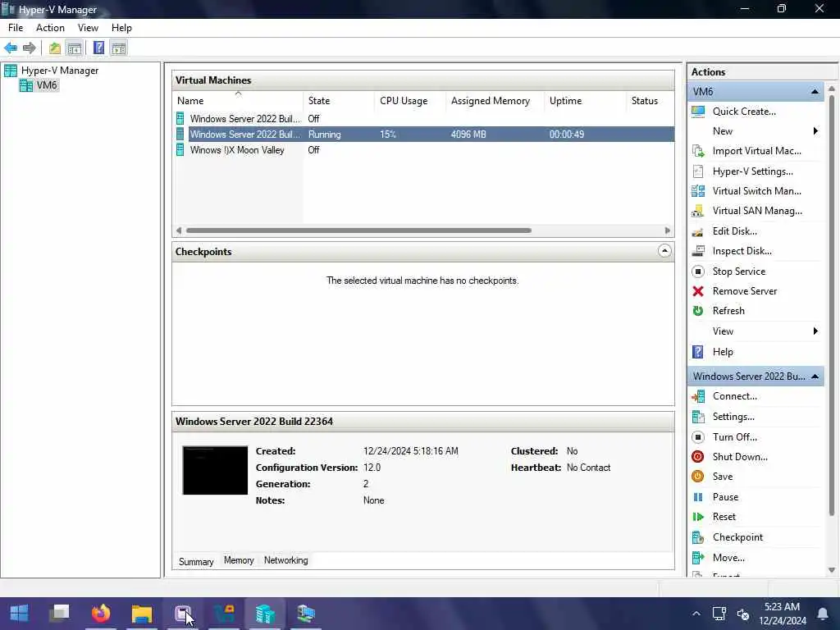
Task: Open File Explorer from the taskbar
Action: coord(142,614)
